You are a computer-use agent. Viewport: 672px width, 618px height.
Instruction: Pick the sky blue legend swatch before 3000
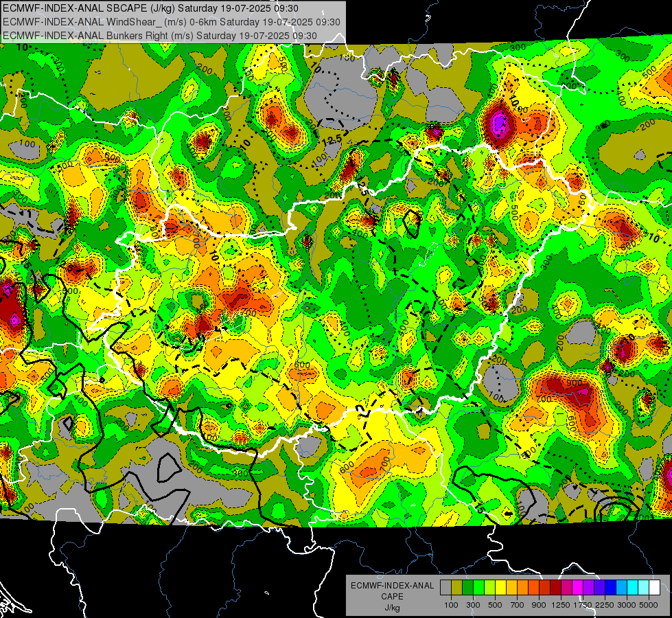(622, 588)
